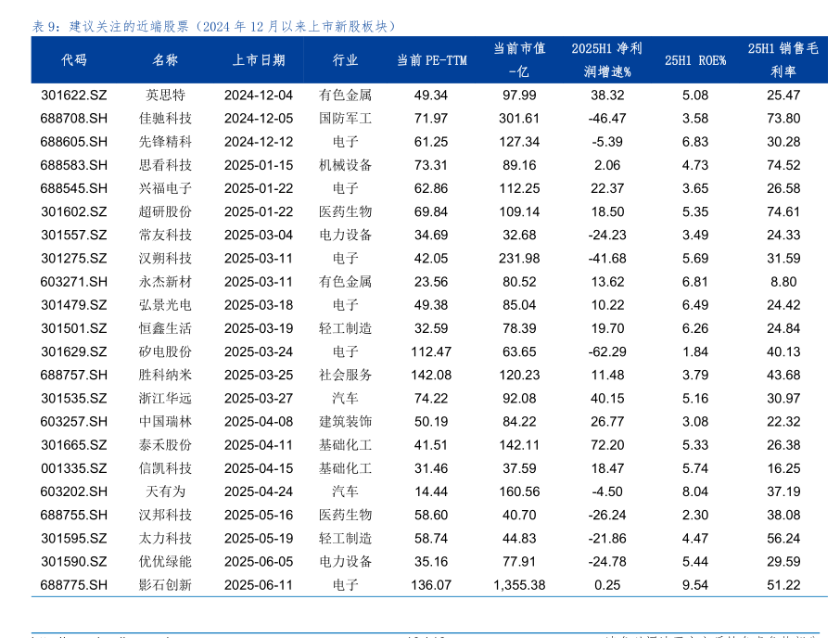Click the 名称 column header

click(x=165, y=60)
